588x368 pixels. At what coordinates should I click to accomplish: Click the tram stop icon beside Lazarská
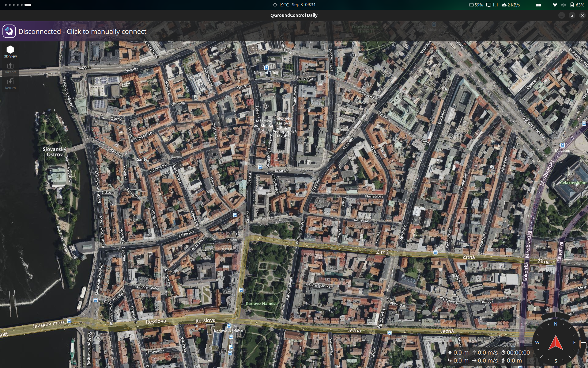point(260,167)
